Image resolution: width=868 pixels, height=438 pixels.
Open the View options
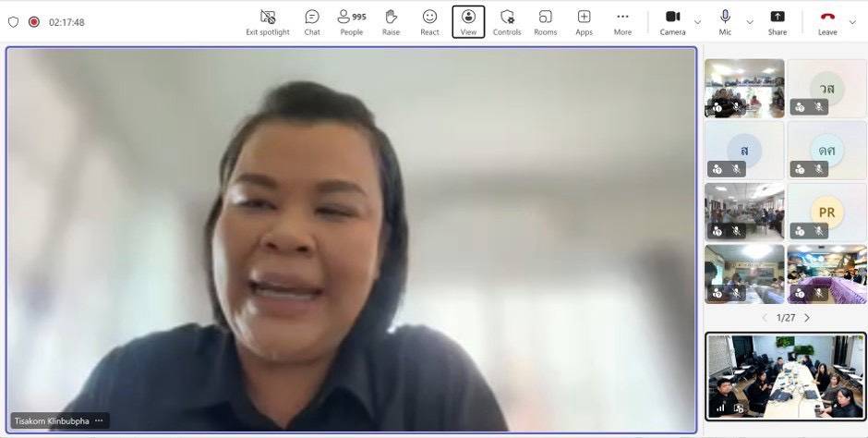[x=468, y=23]
